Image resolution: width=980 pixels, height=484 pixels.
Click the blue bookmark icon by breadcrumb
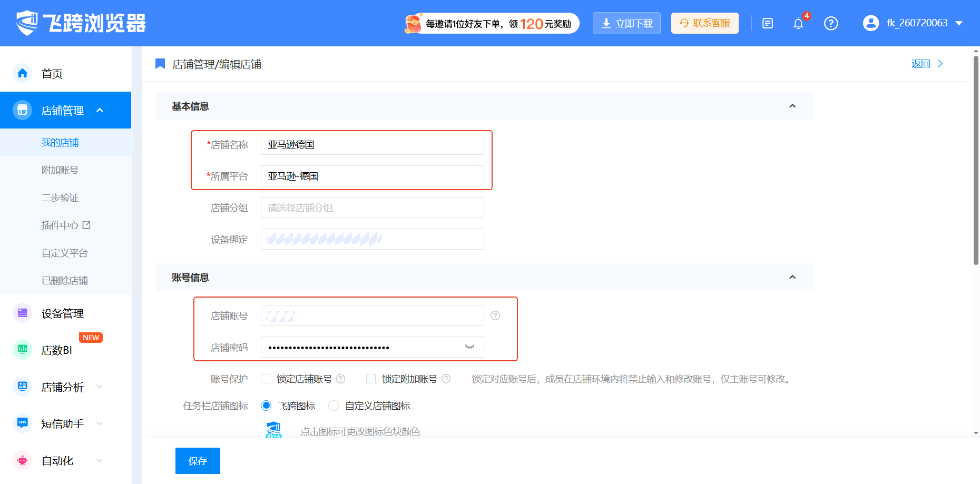pyautogui.click(x=160, y=64)
